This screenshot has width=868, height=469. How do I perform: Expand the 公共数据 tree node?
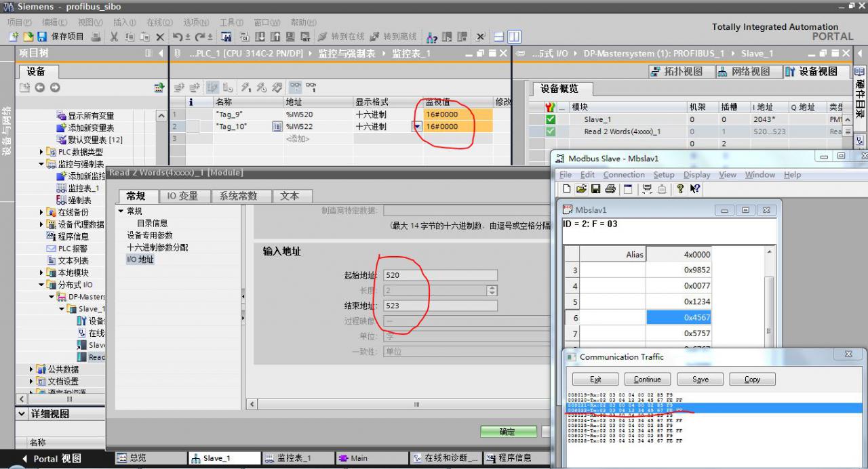coord(31,369)
